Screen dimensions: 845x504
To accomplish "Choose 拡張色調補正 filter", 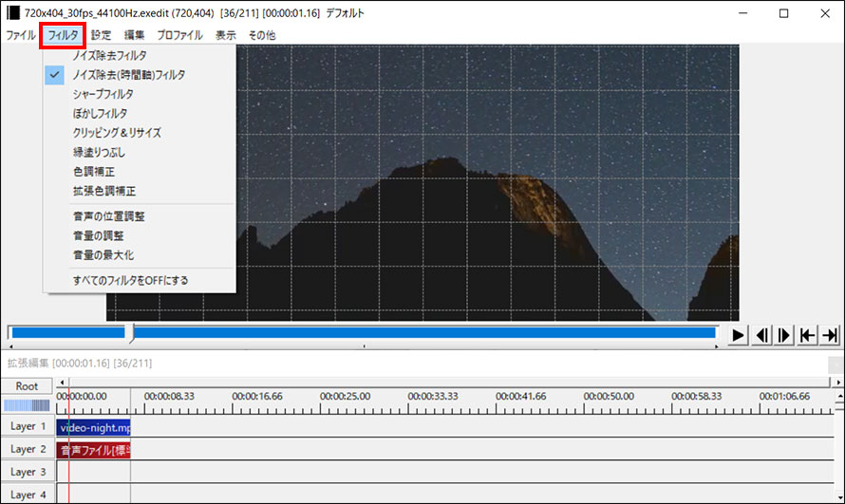I will [x=139, y=191].
